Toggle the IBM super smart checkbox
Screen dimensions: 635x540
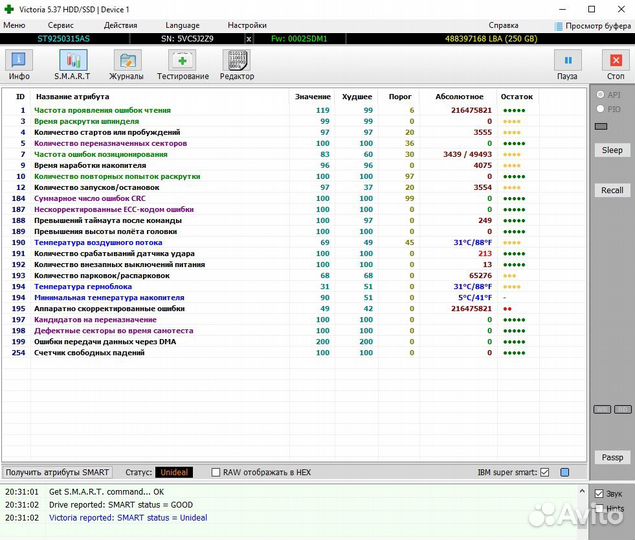click(545, 472)
